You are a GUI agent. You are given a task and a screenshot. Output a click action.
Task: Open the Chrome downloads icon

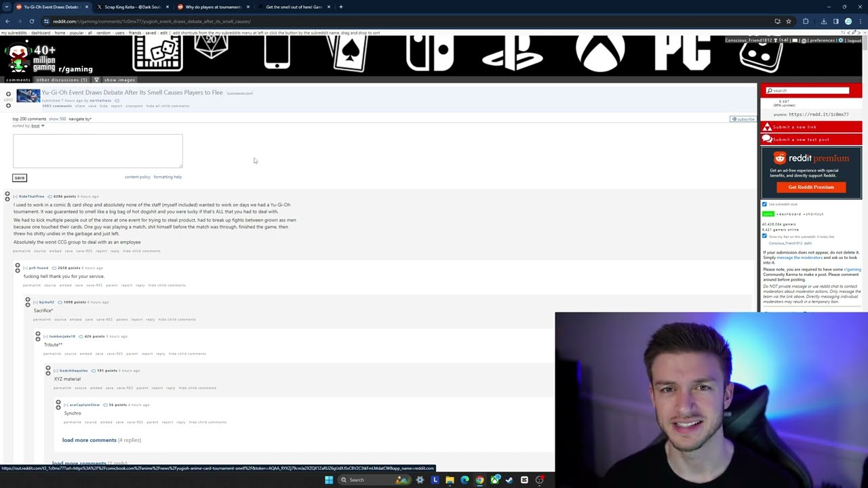tap(823, 21)
